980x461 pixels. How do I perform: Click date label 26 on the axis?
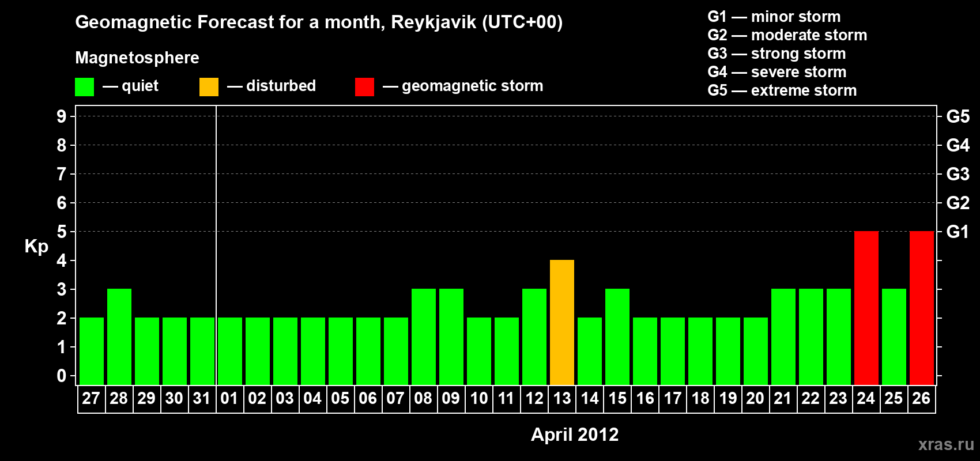pos(921,398)
